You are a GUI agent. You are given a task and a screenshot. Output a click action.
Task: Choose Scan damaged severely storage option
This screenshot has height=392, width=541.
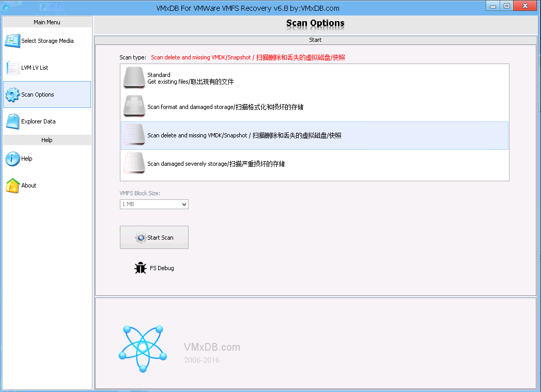tap(314, 164)
